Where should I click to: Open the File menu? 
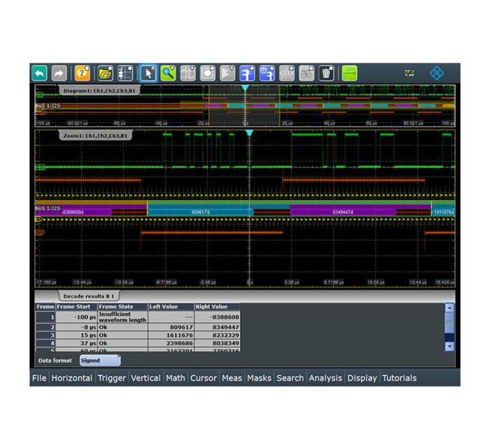[x=39, y=378]
